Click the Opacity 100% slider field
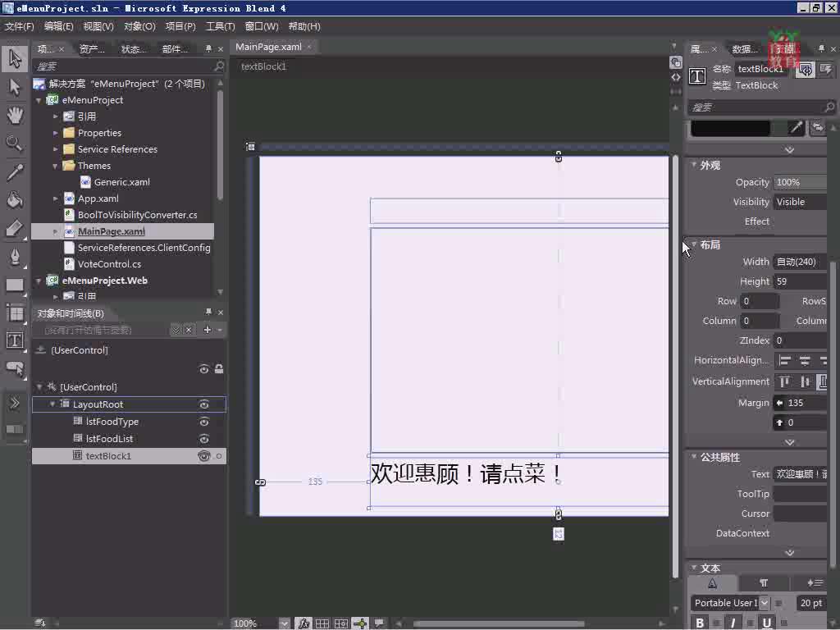The width and height of the screenshot is (840, 630). click(801, 182)
